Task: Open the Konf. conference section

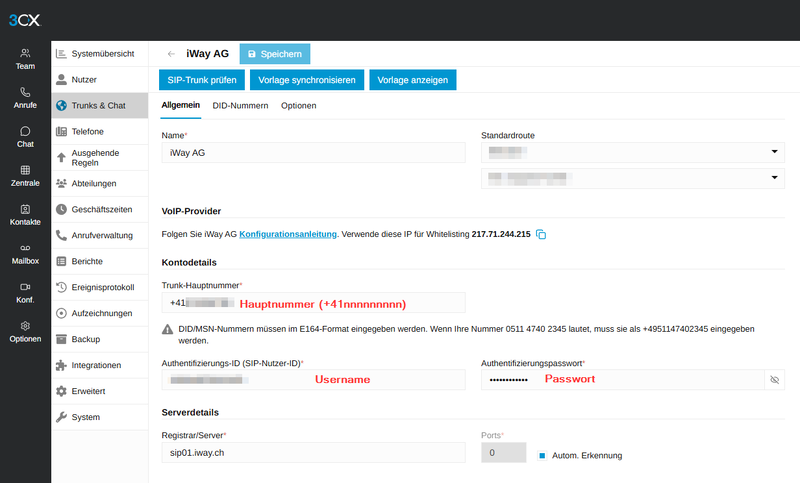Action: [25, 293]
